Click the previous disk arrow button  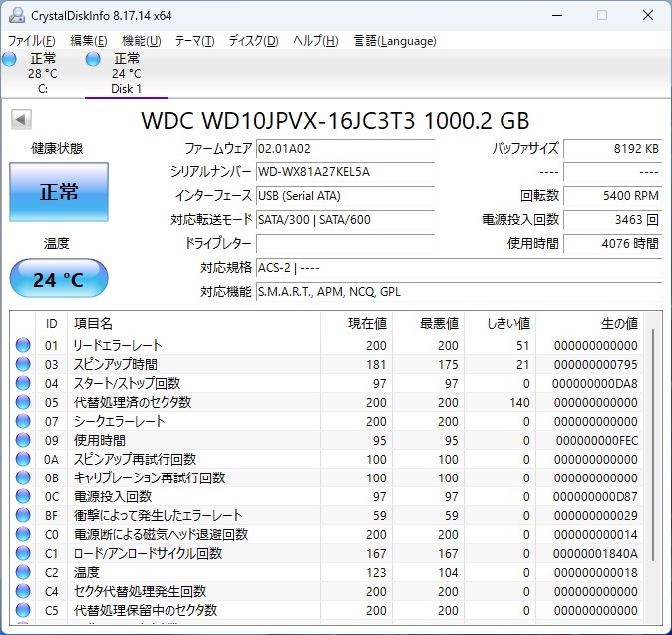coord(20,120)
